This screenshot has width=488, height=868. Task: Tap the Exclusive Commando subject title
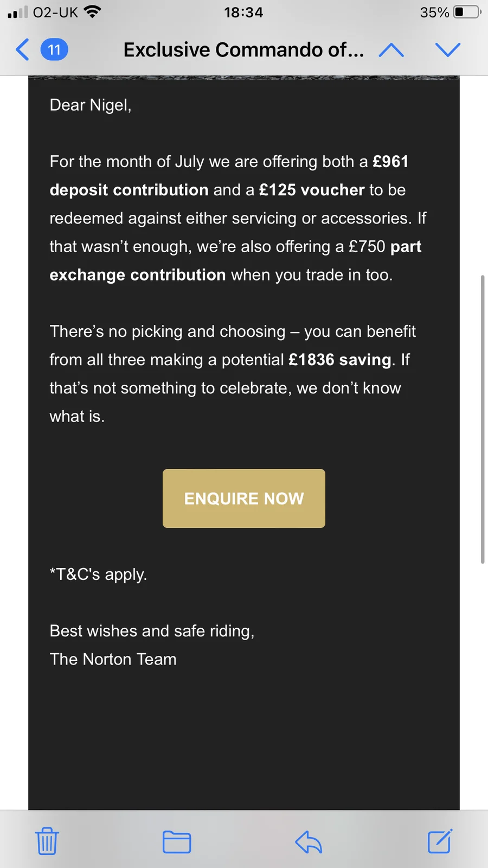tap(243, 50)
